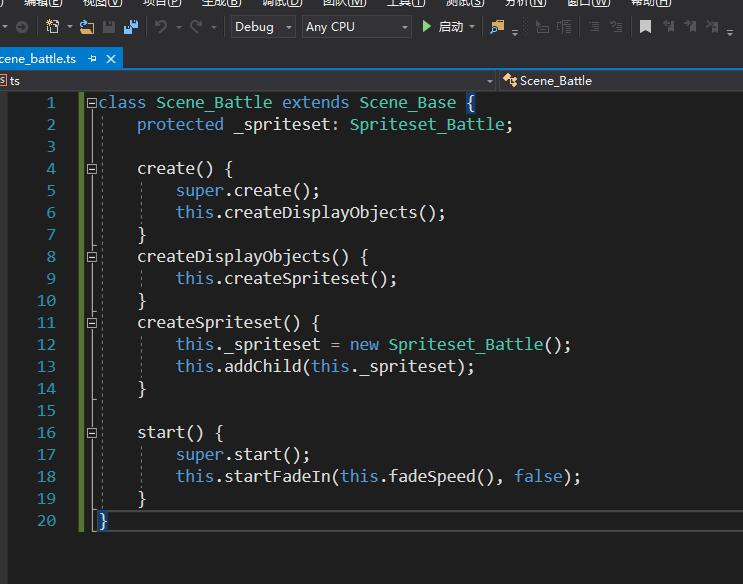Open the 窗口(W) menu
743x584 pixels.
pyautogui.click(x=589, y=3)
